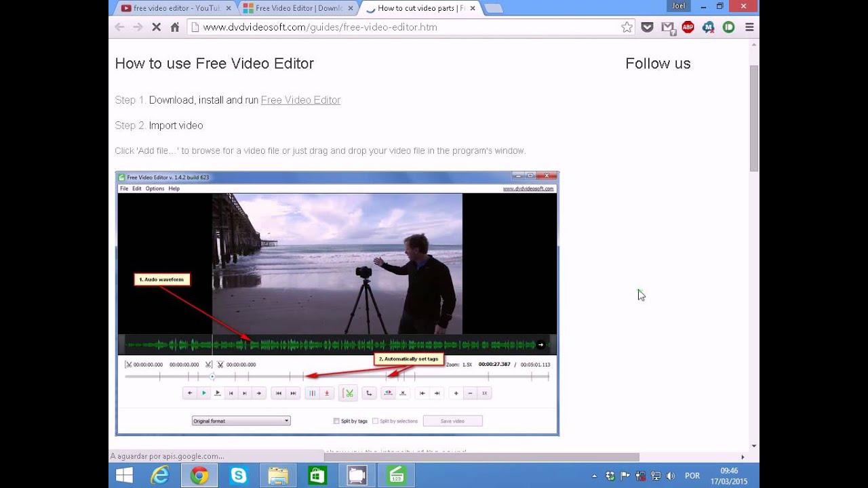The height and width of the screenshot is (488, 868).
Task: Click the browser Forward arrow
Action: point(138,27)
